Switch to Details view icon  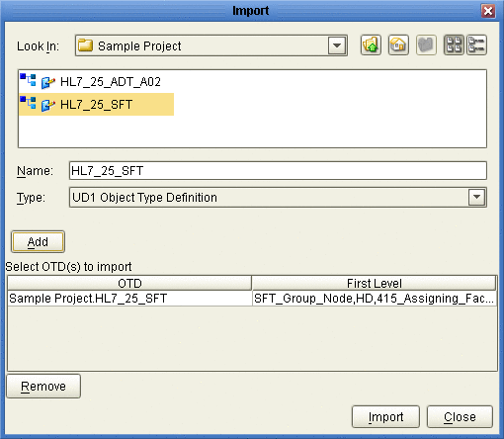point(476,44)
